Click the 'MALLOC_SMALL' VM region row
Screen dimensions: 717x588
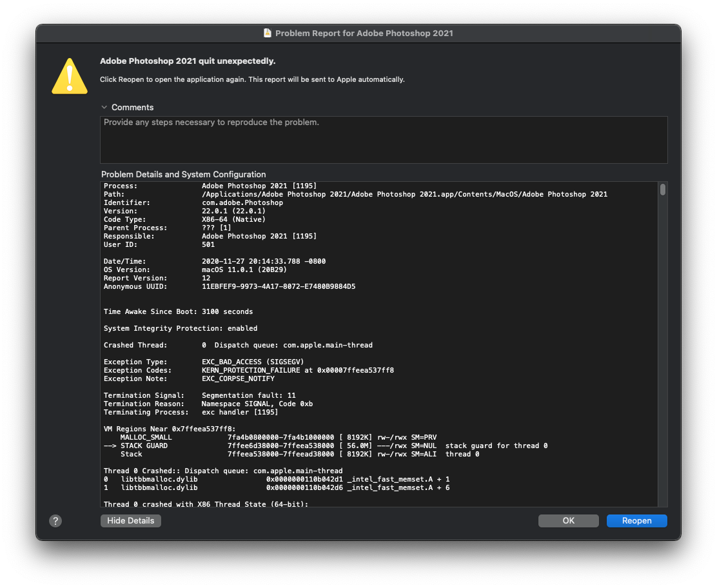[279, 437]
